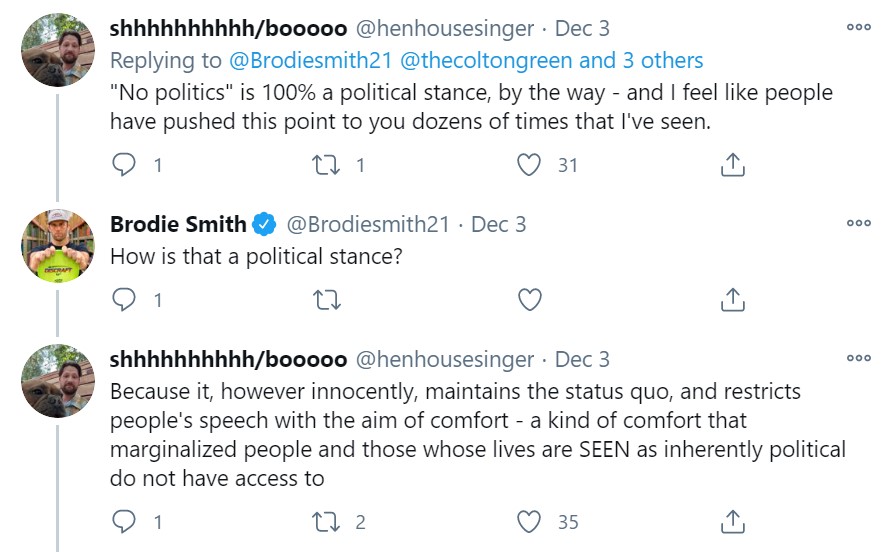Reply to the "No politics" tweet
This screenshot has width=895, height=552.
pos(124,165)
